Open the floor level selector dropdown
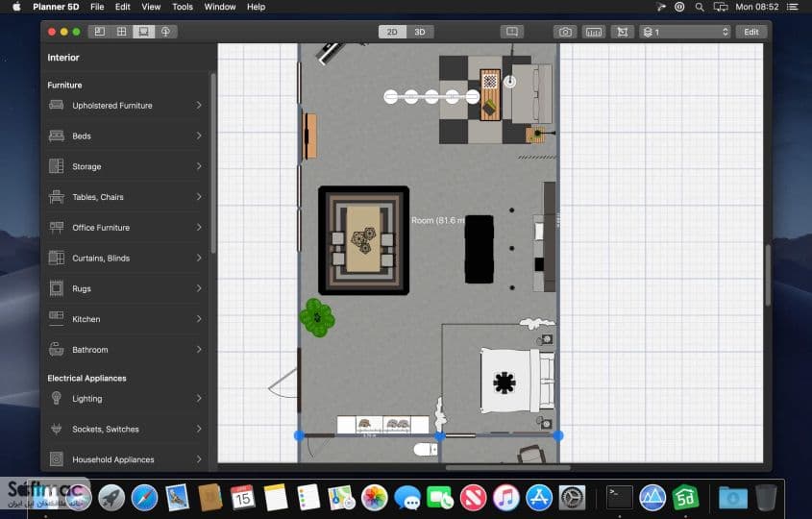This screenshot has height=519, width=812. [x=684, y=32]
